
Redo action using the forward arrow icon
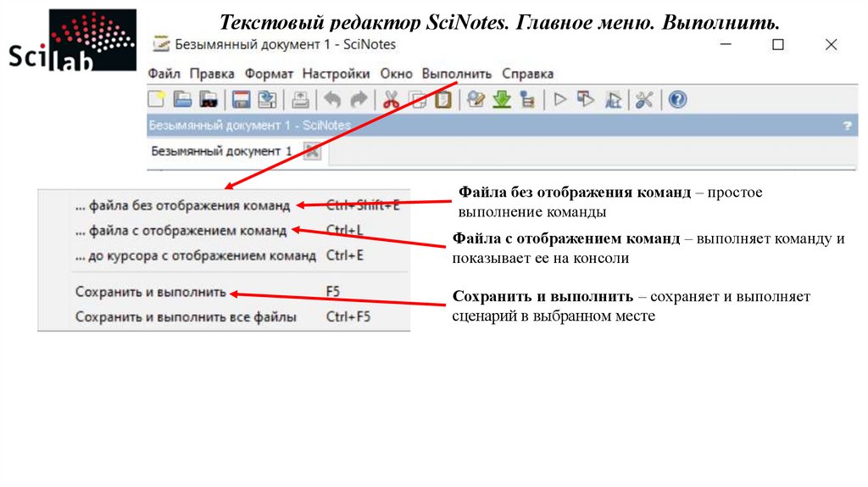tap(359, 100)
